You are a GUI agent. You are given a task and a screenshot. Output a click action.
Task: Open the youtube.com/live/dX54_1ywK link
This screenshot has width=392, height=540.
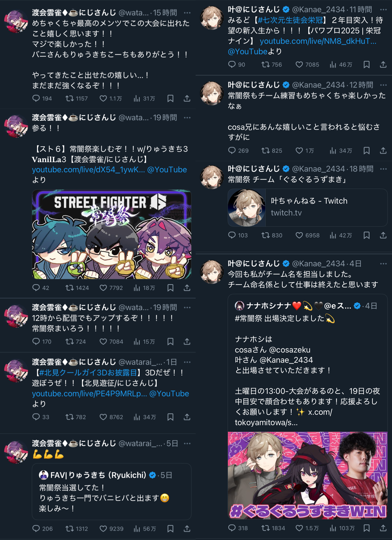click(88, 169)
